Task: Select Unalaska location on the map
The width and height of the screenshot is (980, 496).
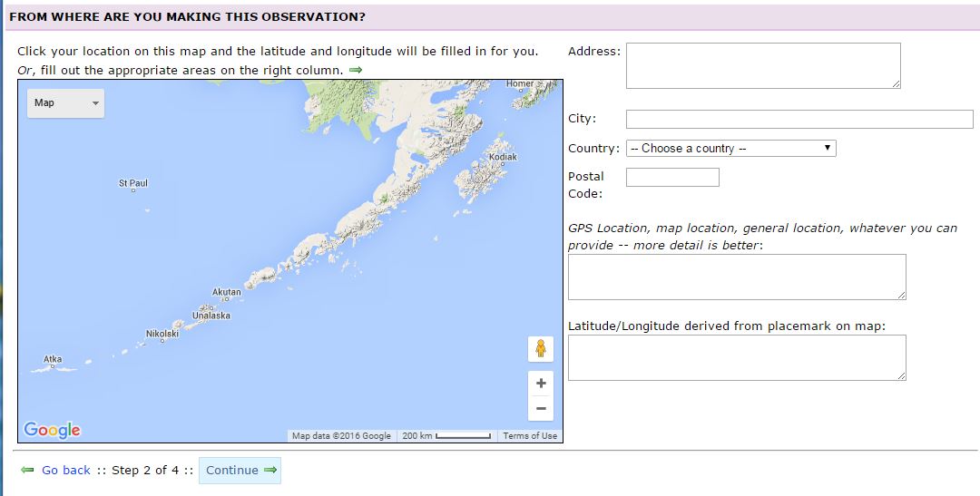Action: pyautogui.click(x=211, y=316)
